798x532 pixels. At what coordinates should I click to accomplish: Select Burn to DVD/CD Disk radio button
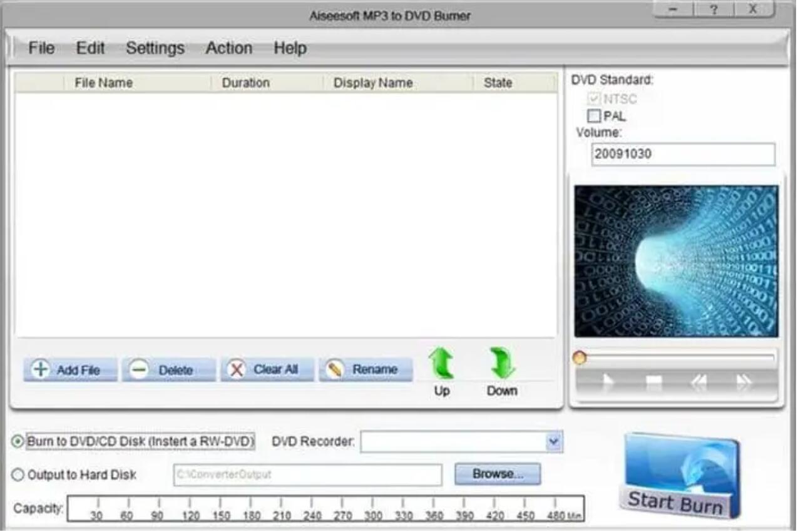[18, 441]
